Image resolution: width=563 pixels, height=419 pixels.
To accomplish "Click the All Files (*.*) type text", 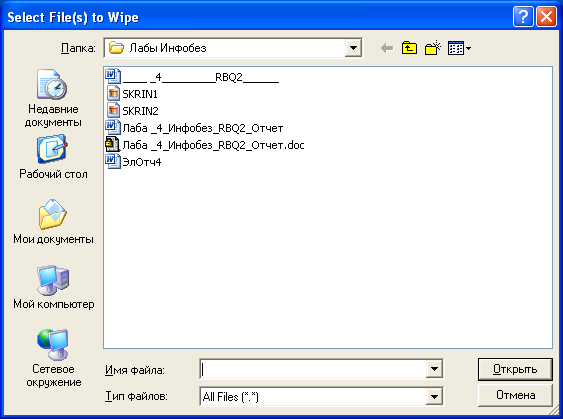I will [231, 397].
